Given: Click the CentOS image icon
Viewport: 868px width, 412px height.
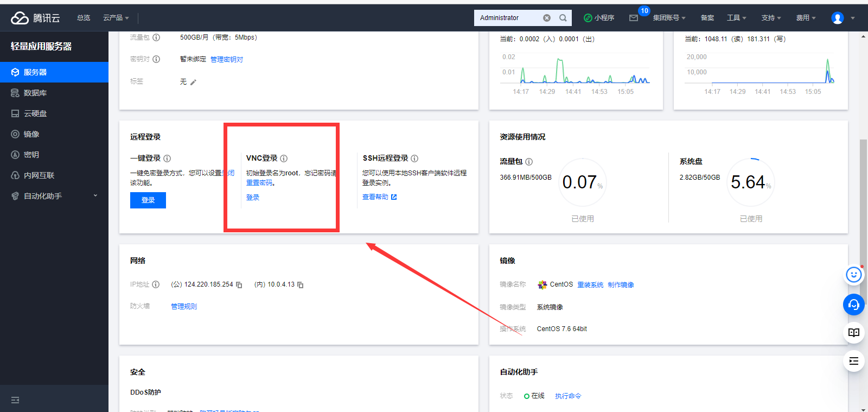Looking at the screenshot, I should tap(542, 284).
